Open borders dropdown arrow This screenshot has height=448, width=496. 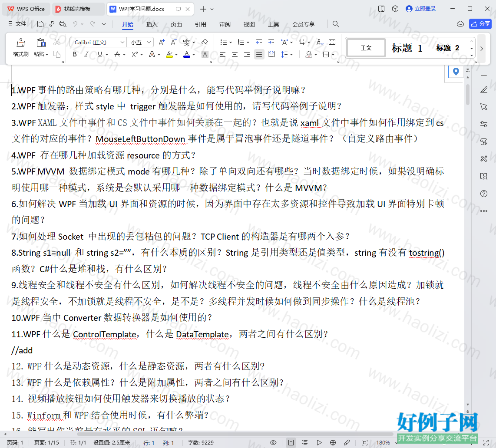coord(334,54)
